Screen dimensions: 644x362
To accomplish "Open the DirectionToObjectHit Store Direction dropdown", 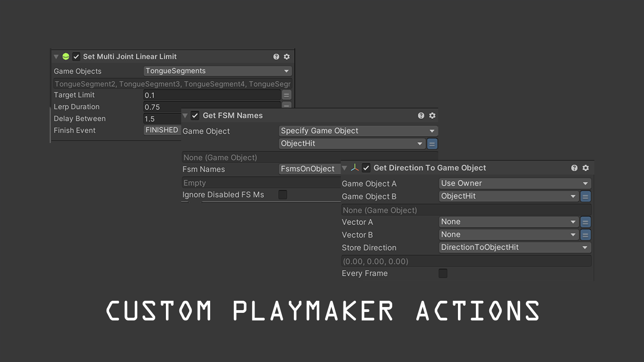I will (x=515, y=248).
